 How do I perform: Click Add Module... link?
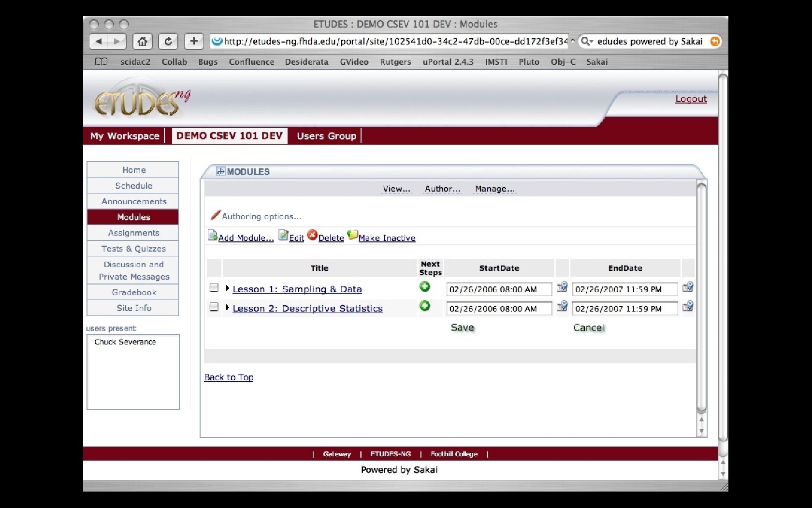pos(246,238)
